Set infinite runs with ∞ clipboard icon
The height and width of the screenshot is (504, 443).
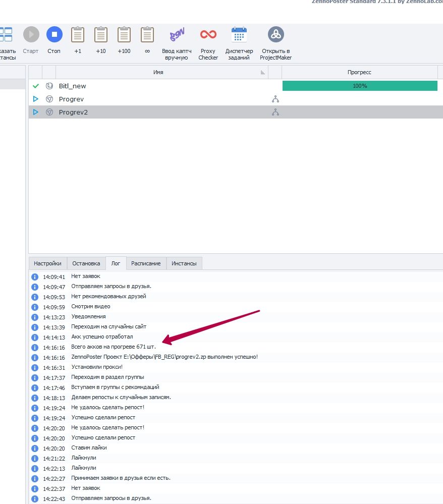pyautogui.click(x=147, y=34)
